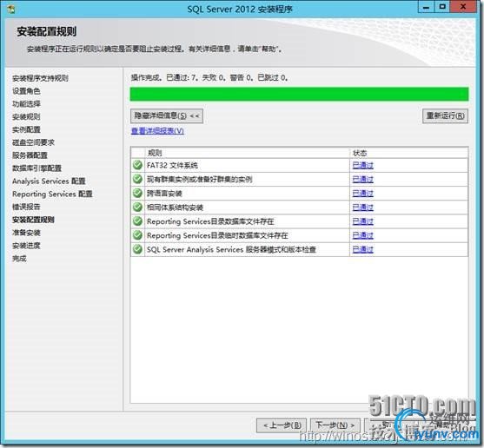Select Reporting Services 配置 step in sidebar
484x448 pixels.
(52, 194)
